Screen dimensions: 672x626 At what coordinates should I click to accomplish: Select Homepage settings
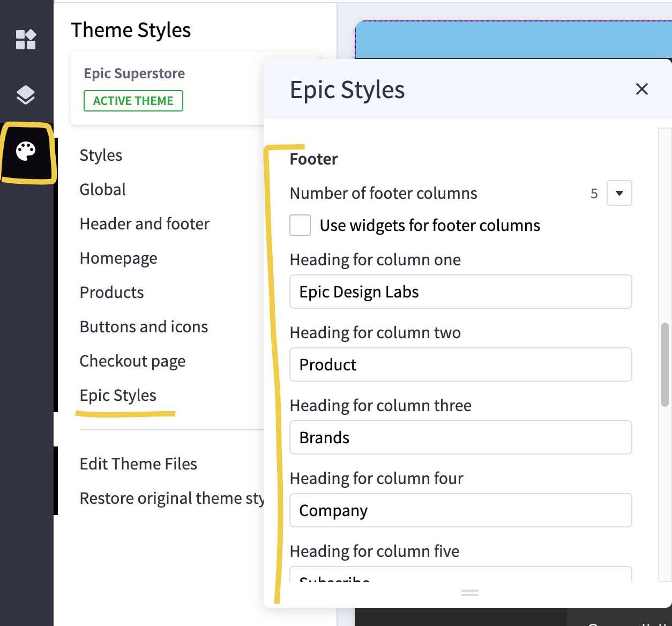118,258
